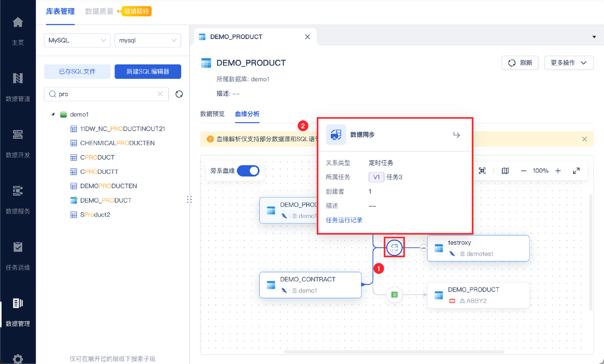Click the 所属数据库: demo1 text
This screenshot has height=364, width=604.
(x=243, y=79)
